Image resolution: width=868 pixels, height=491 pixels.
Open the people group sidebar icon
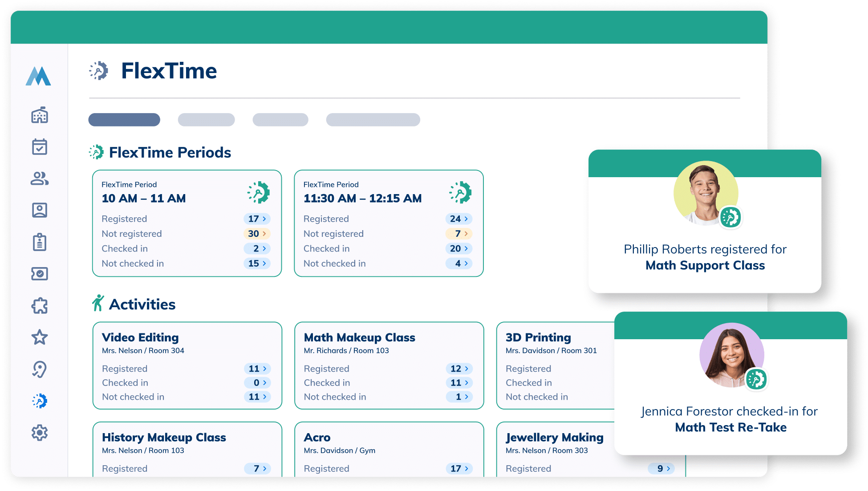coord(40,179)
